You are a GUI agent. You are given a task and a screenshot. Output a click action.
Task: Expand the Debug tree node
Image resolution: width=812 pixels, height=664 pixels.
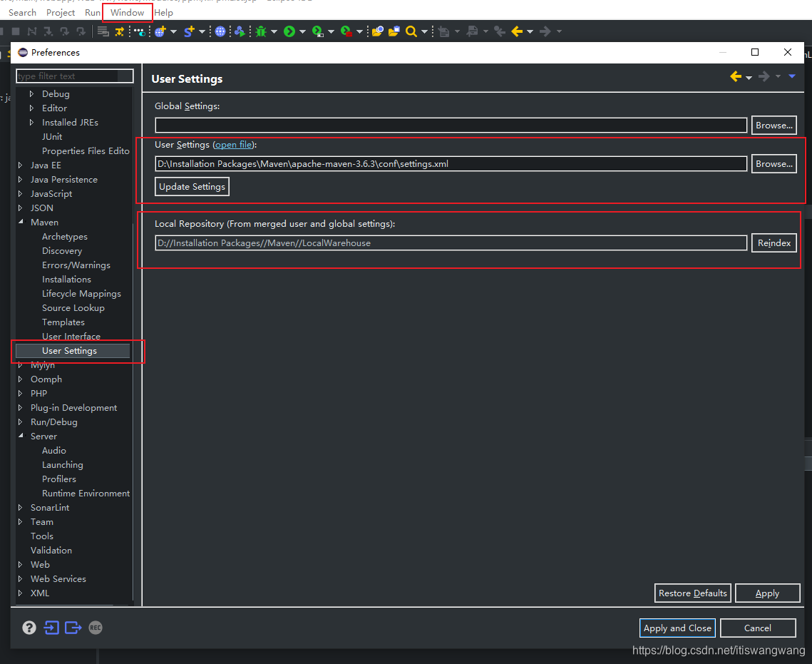point(31,93)
